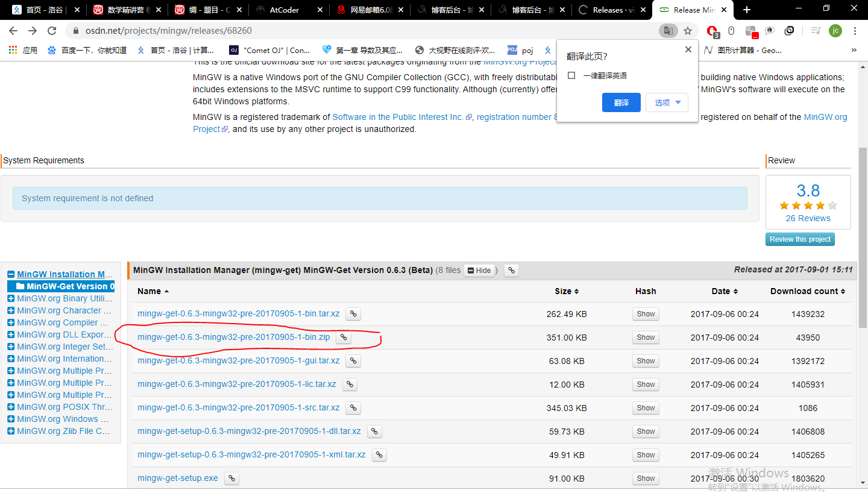Sort files by Size column
The width and height of the screenshot is (868, 493).
point(567,291)
